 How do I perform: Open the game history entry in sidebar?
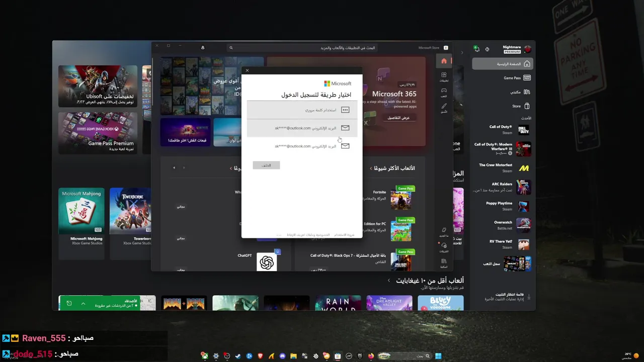pos(507,263)
